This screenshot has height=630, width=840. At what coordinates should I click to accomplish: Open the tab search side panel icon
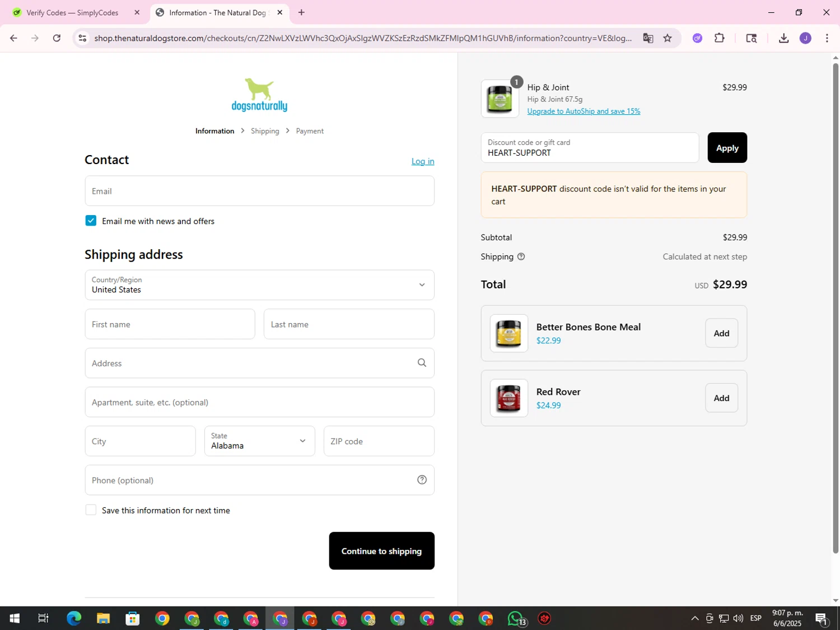coord(752,38)
